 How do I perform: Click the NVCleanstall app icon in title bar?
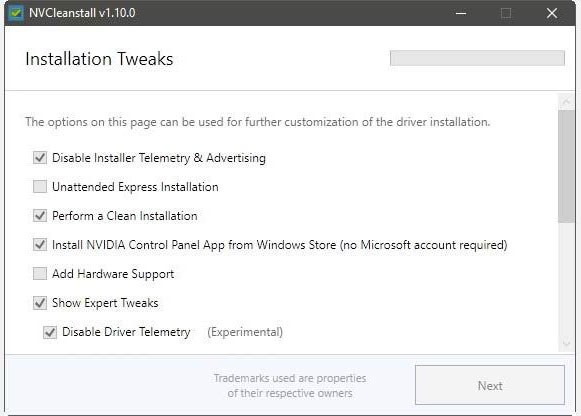pyautogui.click(x=16, y=13)
